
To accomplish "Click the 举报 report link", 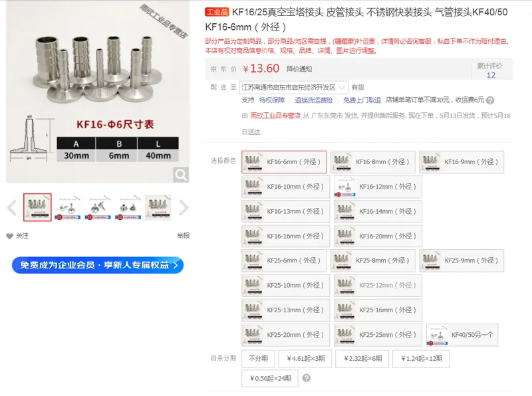I will [184, 236].
